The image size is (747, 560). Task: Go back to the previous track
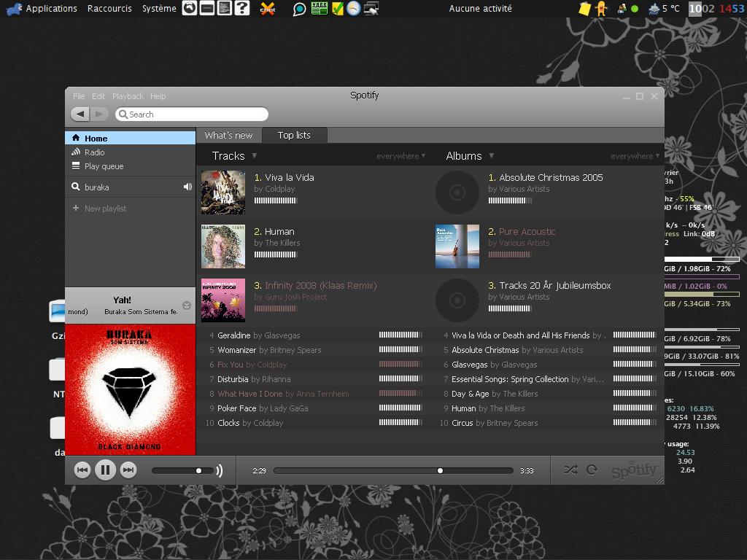[x=82, y=470]
